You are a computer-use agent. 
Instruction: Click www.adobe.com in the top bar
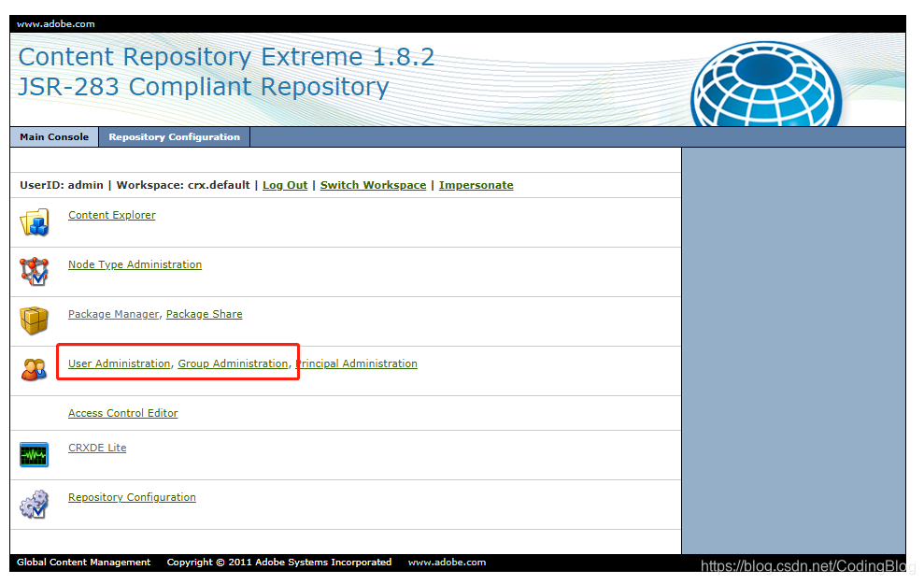coord(55,24)
